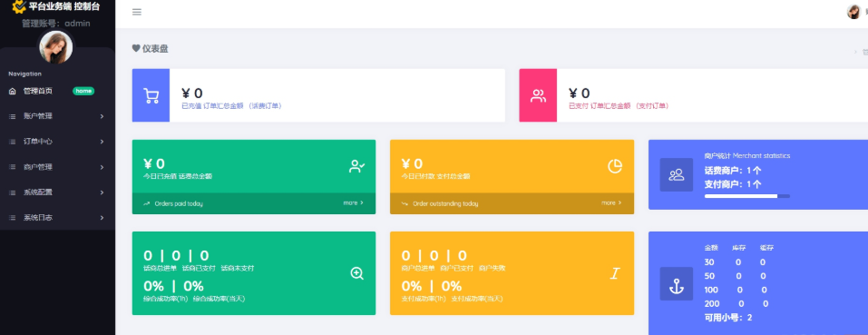The image size is (868, 335).
Task: Click the blue shopping cart icon tile
Action: coord(151,95)
